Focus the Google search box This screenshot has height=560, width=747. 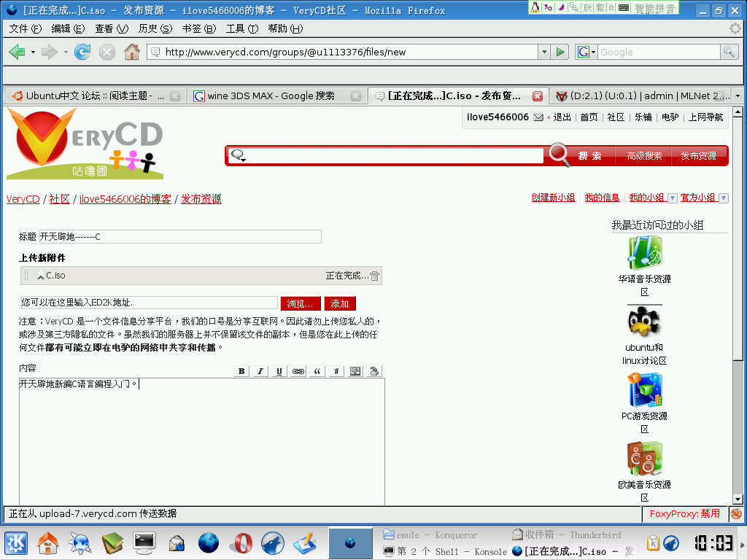(x=659, y=52)
